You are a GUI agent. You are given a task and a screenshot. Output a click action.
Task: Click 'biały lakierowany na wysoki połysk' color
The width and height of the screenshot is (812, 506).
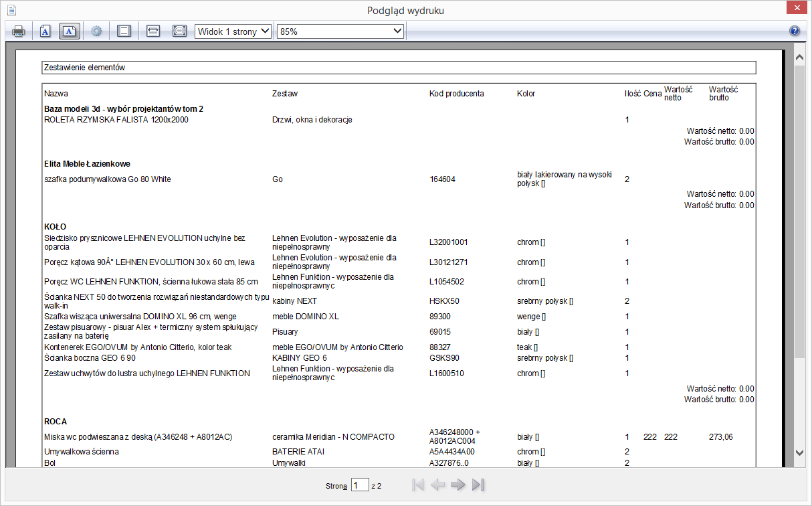pyautogui.click(x=565, y=179)
